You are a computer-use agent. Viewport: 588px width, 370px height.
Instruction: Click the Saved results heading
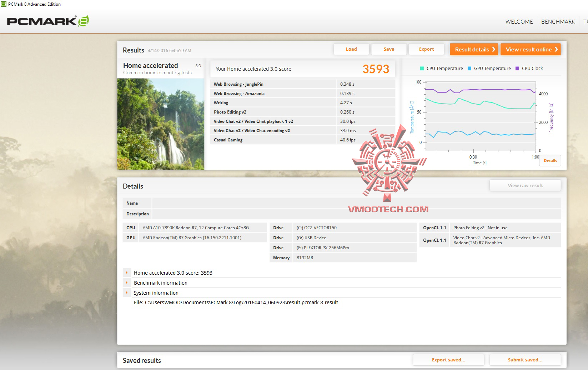tap(142, 360)
